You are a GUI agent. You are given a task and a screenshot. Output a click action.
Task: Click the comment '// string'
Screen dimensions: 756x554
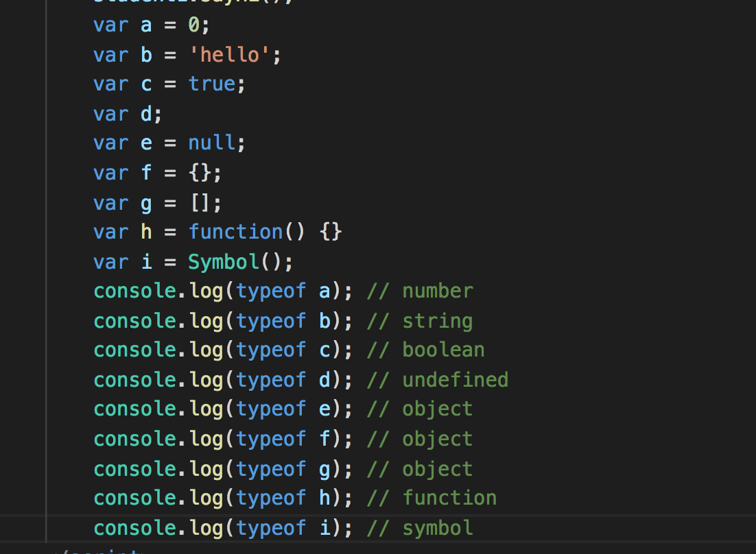[x=420, y=322]
